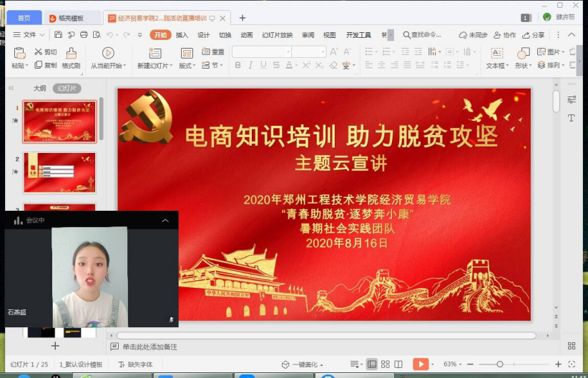The width and height of the screenshot is (588, 378).
Task: Open the 动画 Animation ribbon tab
Action: click(x=246, y=35)
